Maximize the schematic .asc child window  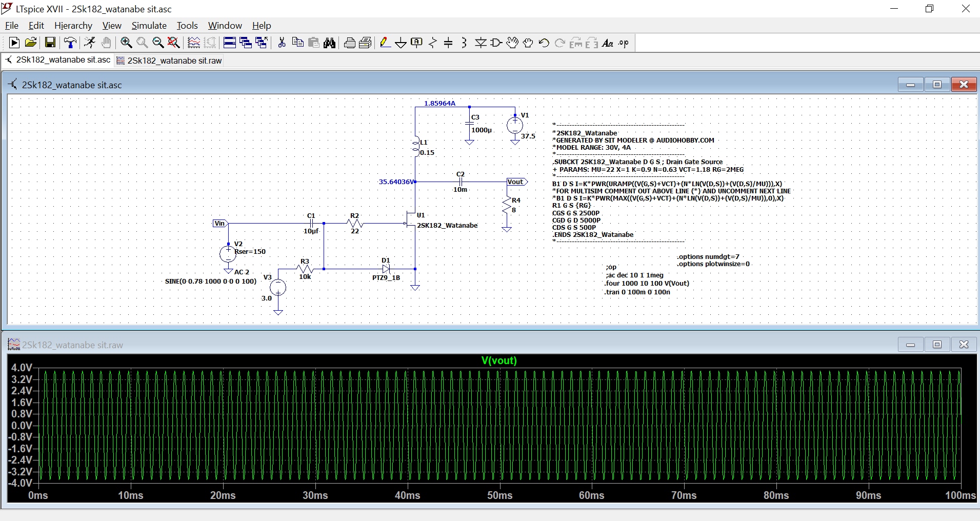pyautogui.click(x=937, y=85)
